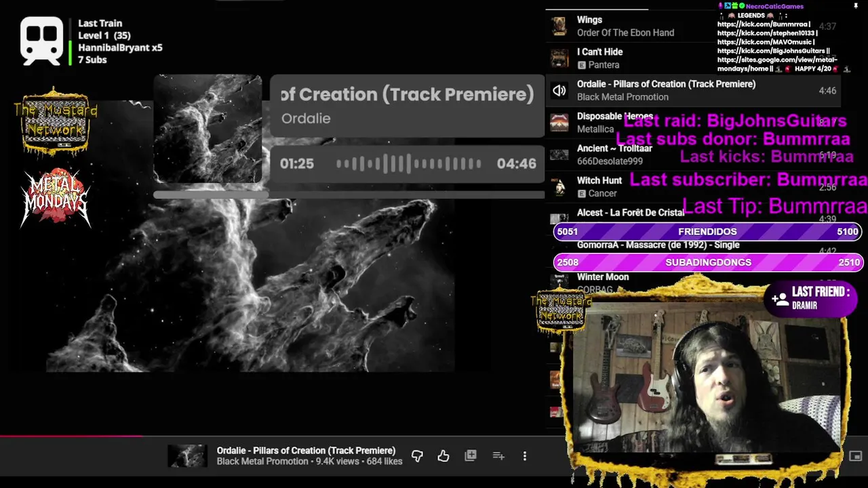Open Black Metal Promotion in queue row
The height and width of the screenshot is (488, 868).
click(623, 97)
